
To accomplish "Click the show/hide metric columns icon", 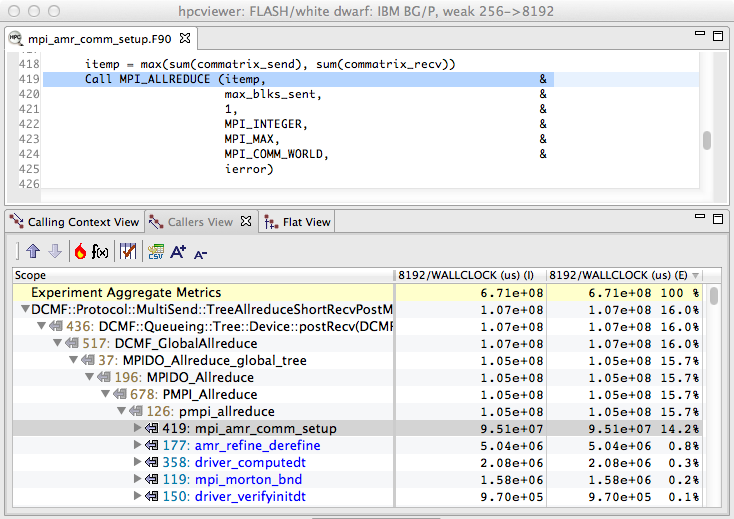I will [x=127, y=253].
